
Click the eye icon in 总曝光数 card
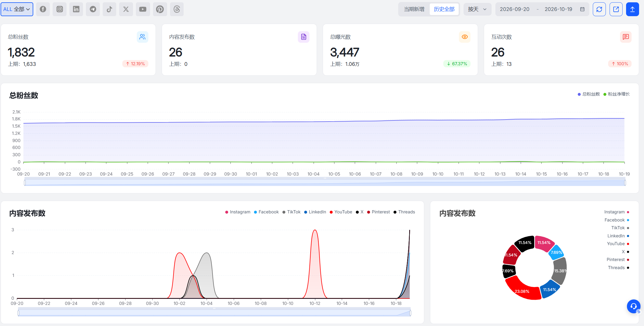tap(465, 37)
